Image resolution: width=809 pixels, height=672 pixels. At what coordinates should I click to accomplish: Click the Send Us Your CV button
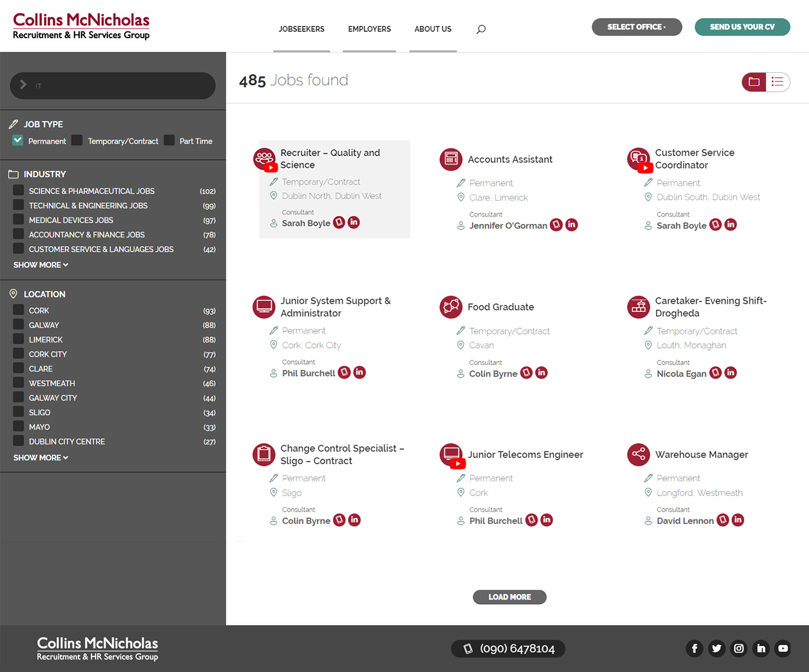[x=742, y=27]
